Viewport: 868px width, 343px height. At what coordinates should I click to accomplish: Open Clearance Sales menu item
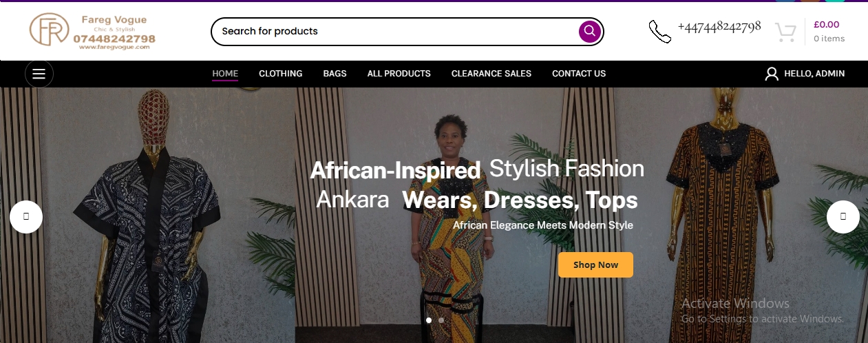pyautogui.click(x=491, y=74)
